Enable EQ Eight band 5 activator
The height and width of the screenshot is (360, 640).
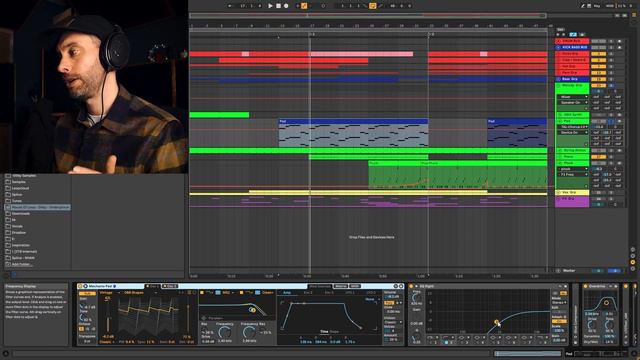[x=493, y=342]
